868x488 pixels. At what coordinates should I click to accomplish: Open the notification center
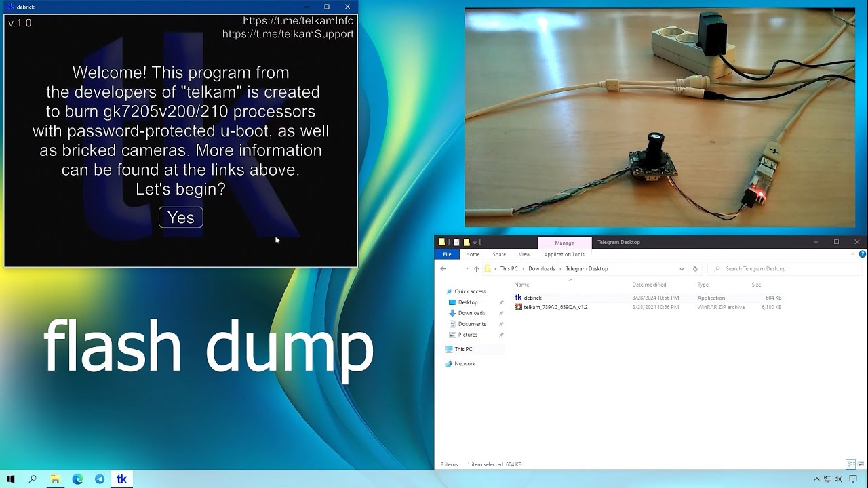click(853, 479)
